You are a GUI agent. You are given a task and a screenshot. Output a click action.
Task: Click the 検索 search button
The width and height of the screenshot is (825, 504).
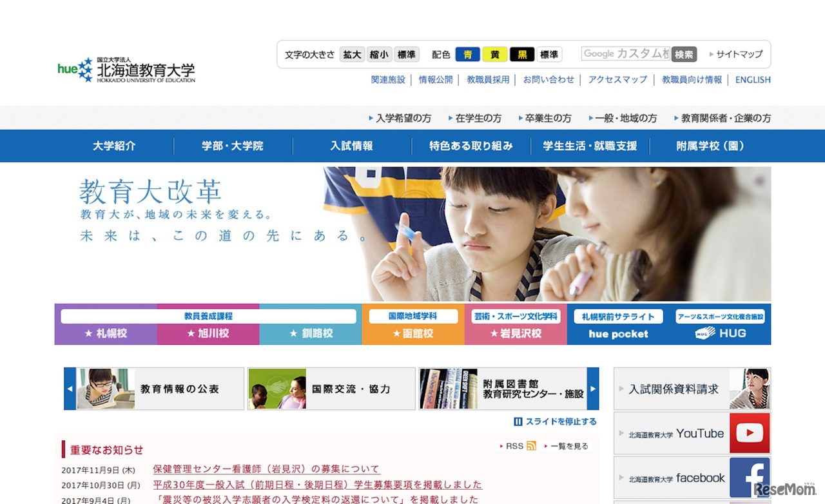684,54
